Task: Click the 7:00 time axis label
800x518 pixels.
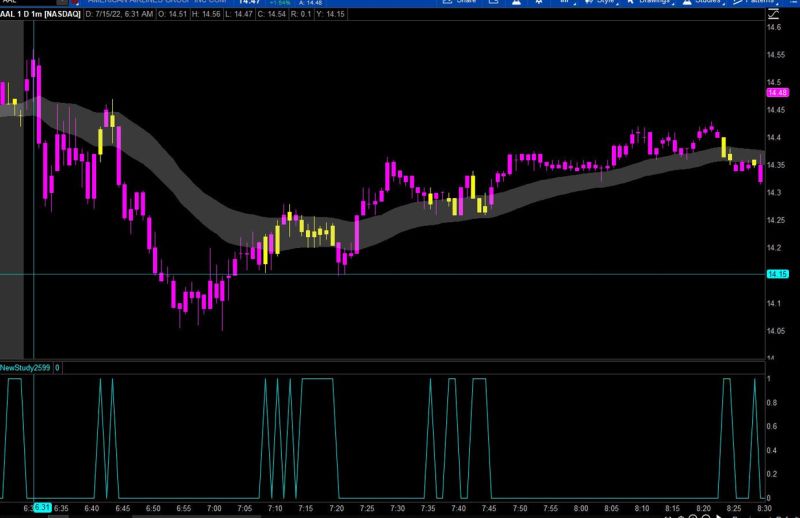Action: [214, 508]
